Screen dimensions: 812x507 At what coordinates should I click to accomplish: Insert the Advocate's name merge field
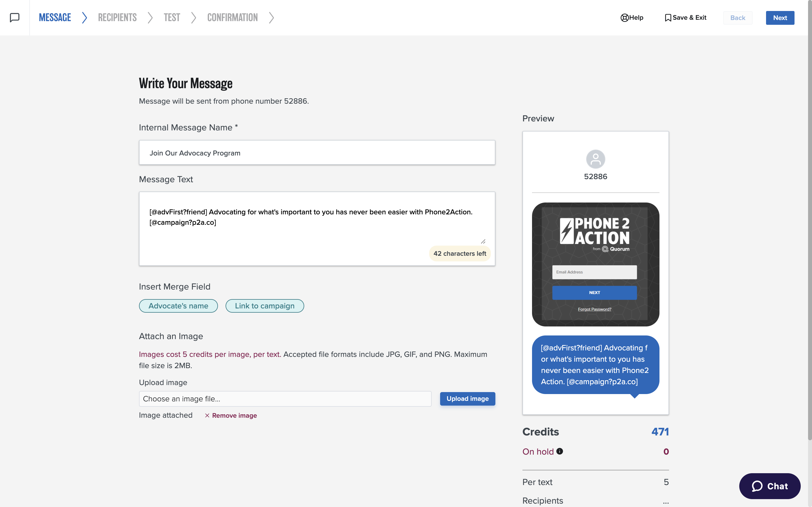(x=178, y=306)
